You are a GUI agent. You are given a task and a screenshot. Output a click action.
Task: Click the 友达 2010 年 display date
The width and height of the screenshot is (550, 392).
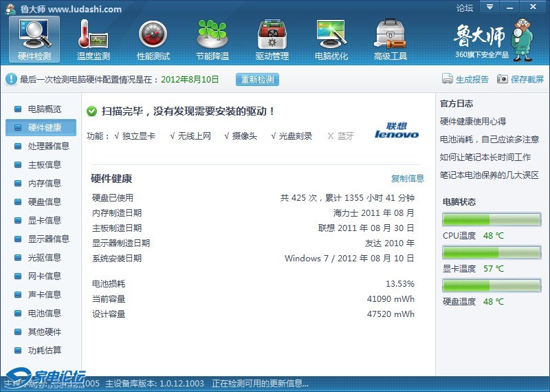(x=389, y=243)
